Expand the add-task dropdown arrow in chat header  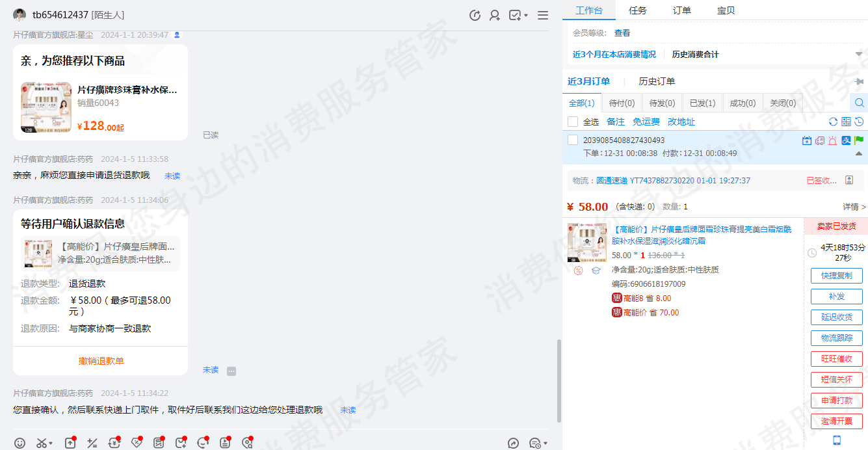[525, 15]
